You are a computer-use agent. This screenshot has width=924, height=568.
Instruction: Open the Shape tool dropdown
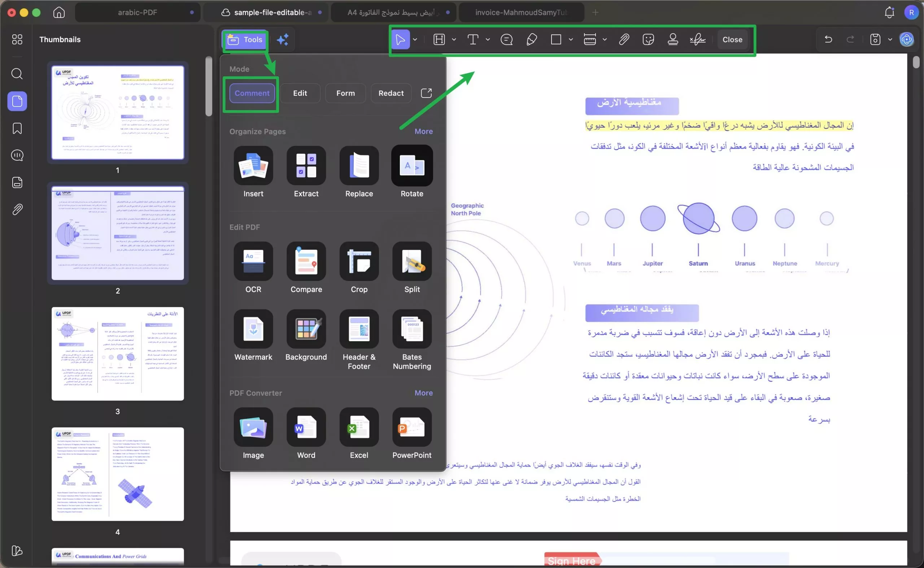pyautogui.click(x=571, y=39)
